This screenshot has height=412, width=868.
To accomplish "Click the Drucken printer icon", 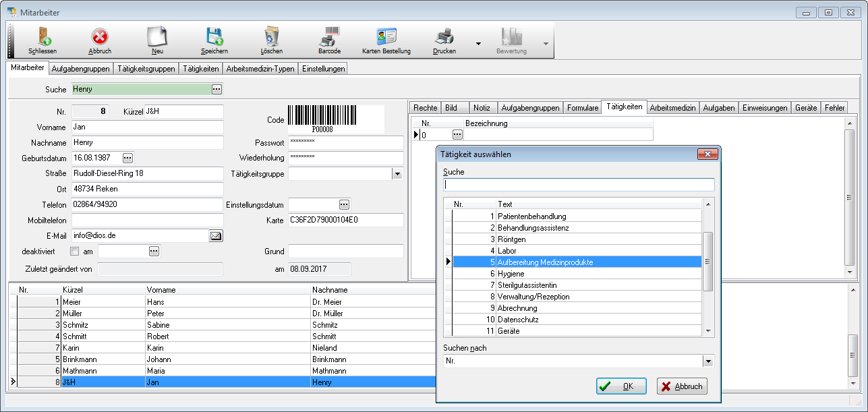I will point(444,36).
